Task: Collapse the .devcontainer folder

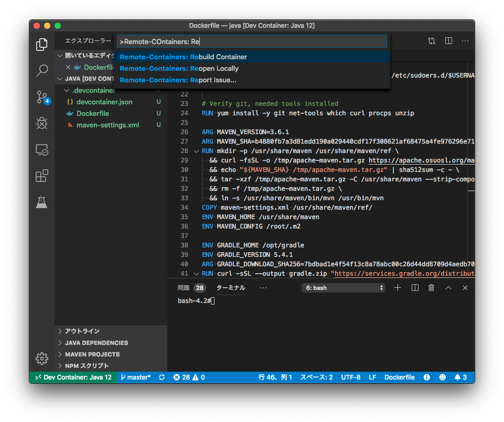Action: click(67, 90)
